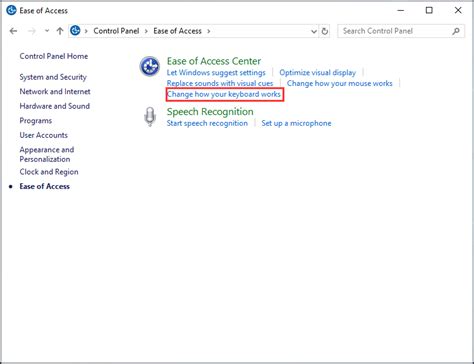Refresh the Ease of Access page
Viewport: 474px width, 364px height.
tap(325, 31)
